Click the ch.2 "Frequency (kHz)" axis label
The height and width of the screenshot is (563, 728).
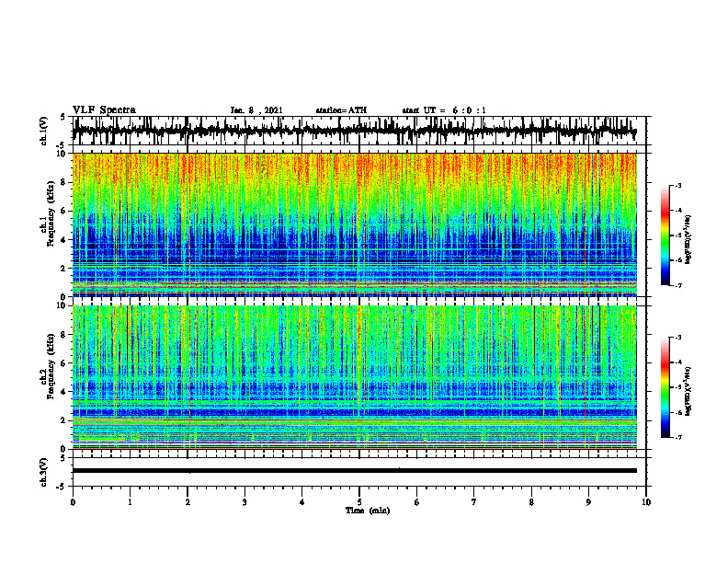51,365
